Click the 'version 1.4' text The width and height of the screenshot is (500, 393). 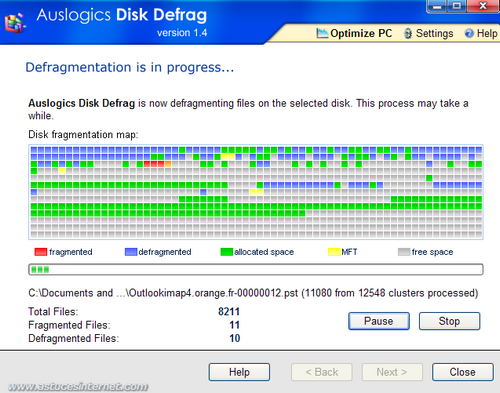182,33
